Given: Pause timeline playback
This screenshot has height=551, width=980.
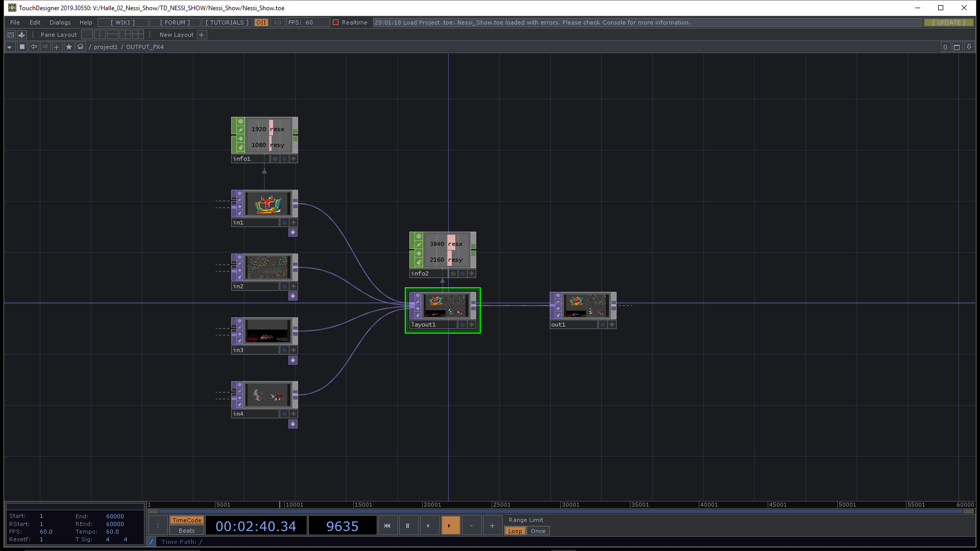Looking at the screenshot, I should pos(407,525).
